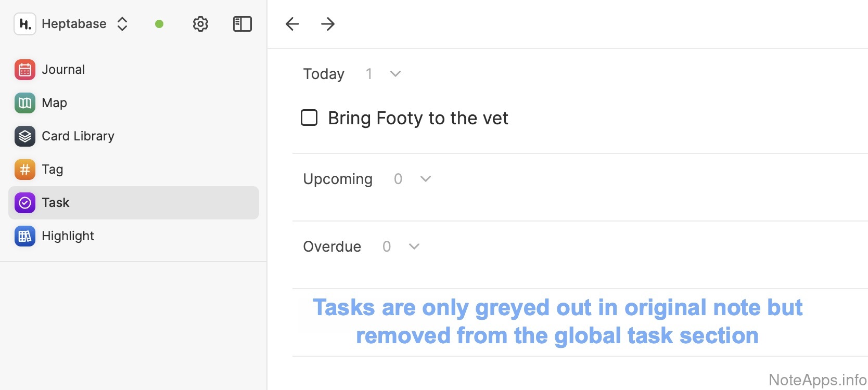Expand the Overdue task section chevron
The width and height of the screenshot is (868, 390).
[414, 246]
